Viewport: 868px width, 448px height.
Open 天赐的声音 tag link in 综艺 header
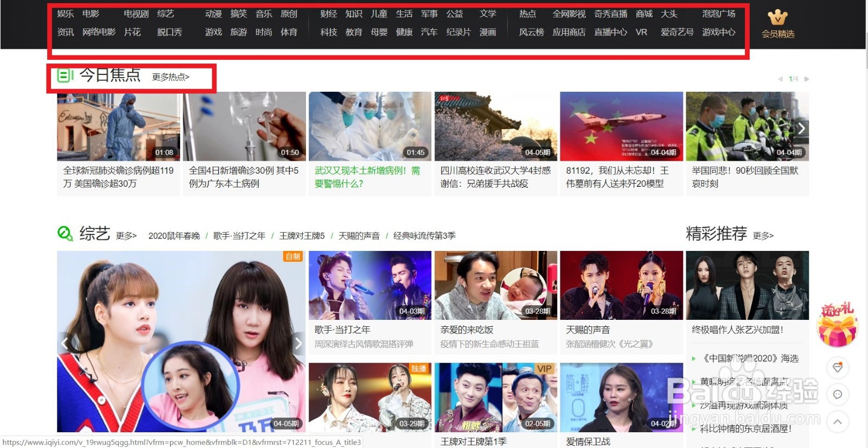(x=359, y=236)
